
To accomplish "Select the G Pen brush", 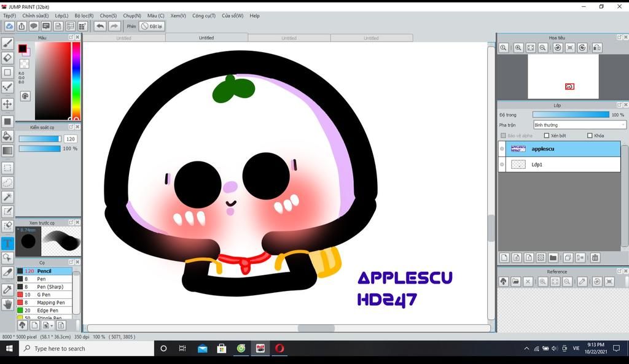I will click(44, 295).
